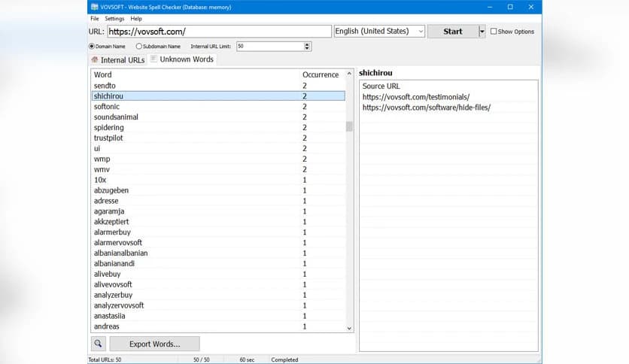Click the word list scrollbar thumb
This screenshot has height=364, width=629.
(x=349, y=126)
